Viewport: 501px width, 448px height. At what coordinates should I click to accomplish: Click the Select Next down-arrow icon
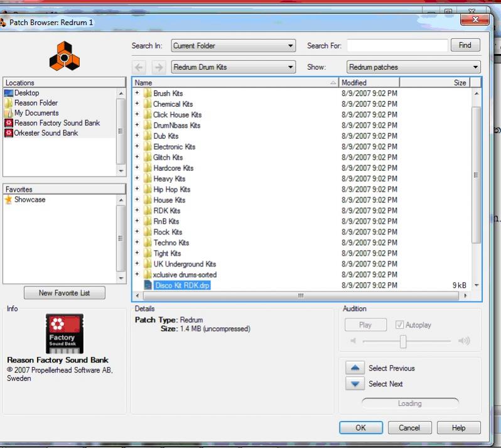point(355,384)
